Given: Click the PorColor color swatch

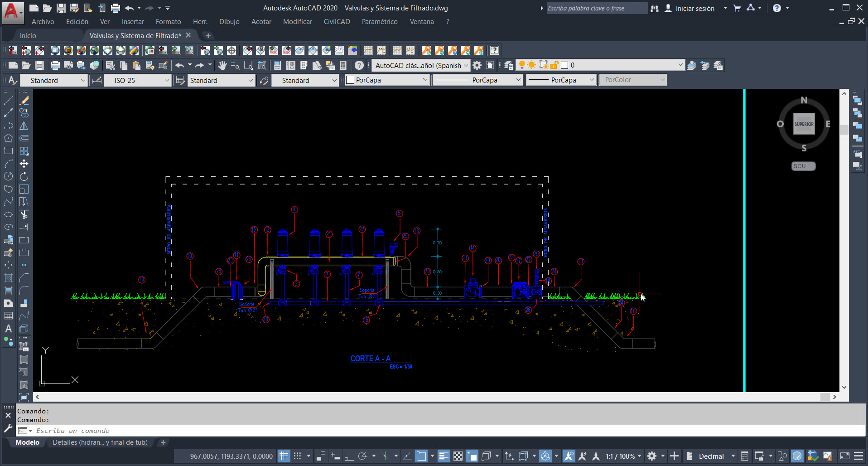Looking at the screenshot, I should 632,80.
